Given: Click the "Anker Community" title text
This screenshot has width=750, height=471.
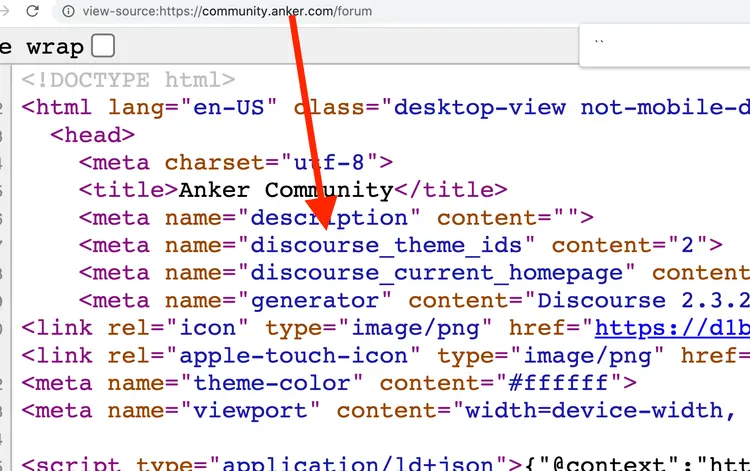Looking at the screenshot, I should point(286,190).
